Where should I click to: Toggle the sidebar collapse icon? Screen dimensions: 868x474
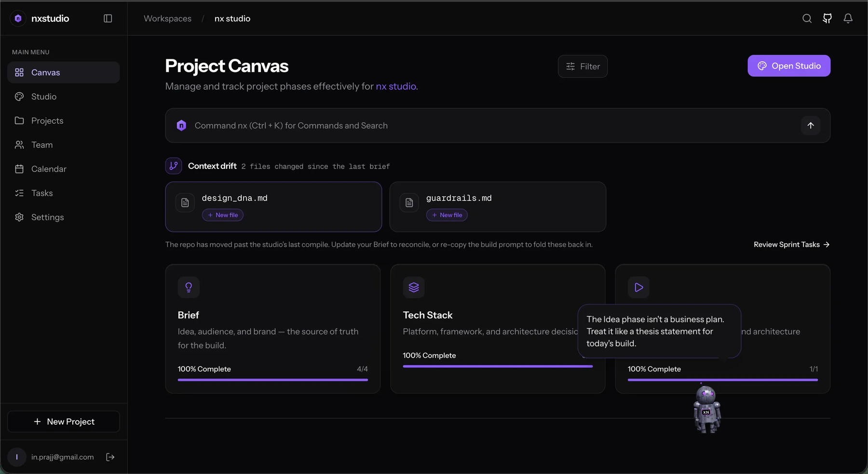click(108, 18)
